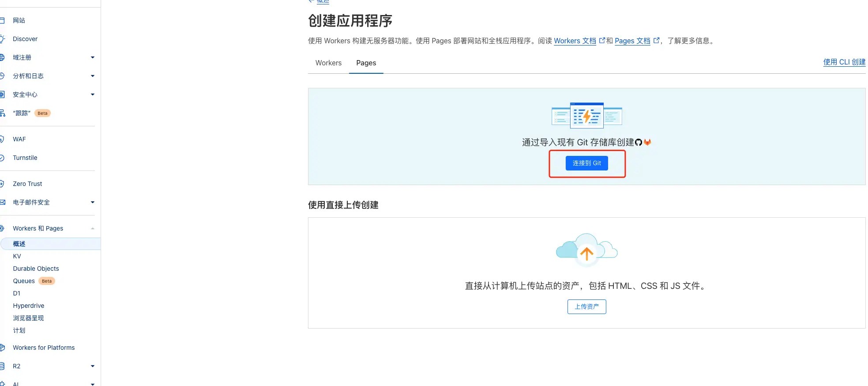Click the Zero Trust icon

pyautogui.click(x=2, y=184)
